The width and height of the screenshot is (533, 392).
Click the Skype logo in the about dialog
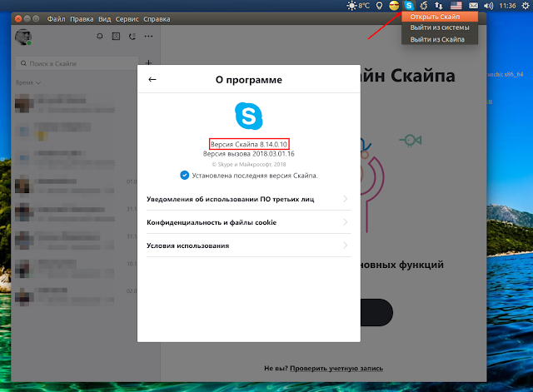[x=249, y=117]
